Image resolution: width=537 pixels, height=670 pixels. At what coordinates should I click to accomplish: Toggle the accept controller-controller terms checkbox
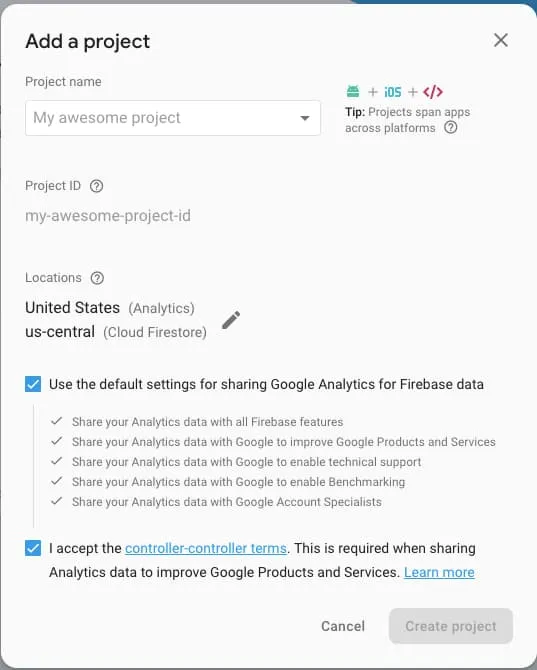pyautogui.click(x=33, y=548)
